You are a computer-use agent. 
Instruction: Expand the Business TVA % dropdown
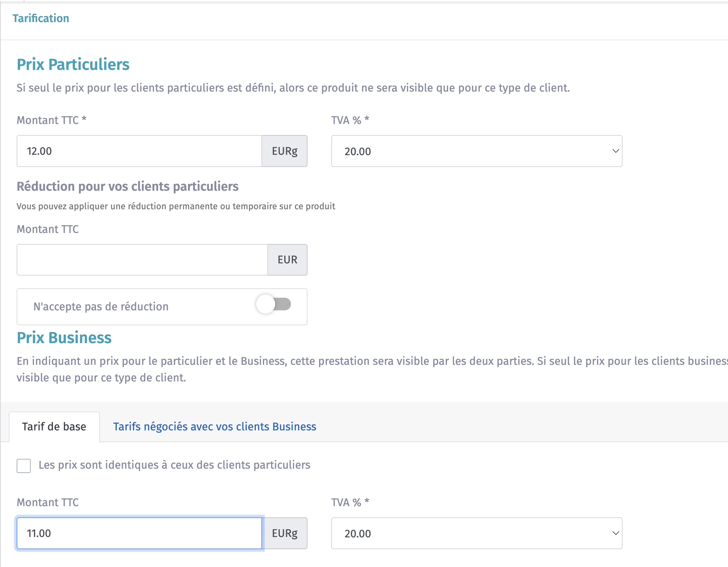477,533
